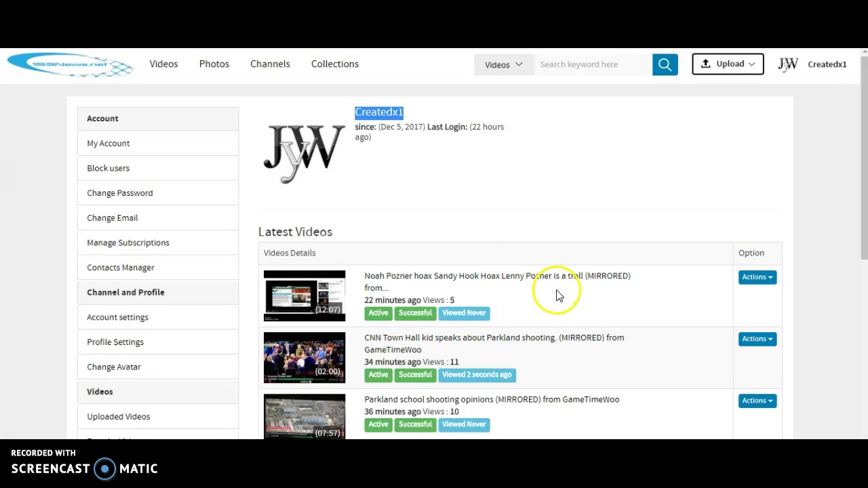Click the Latest Videos heading
Viewport: 868px width, 488px height.
295,232
